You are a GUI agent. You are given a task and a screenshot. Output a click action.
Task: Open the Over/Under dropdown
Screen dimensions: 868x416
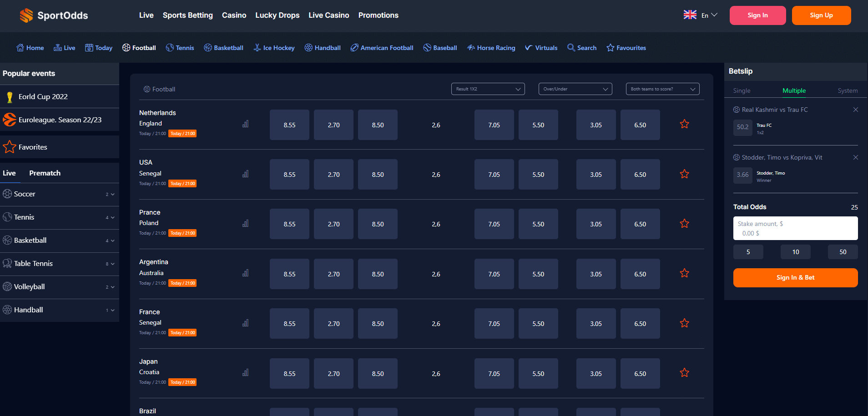pyautogui.click(x=575, y=89)
